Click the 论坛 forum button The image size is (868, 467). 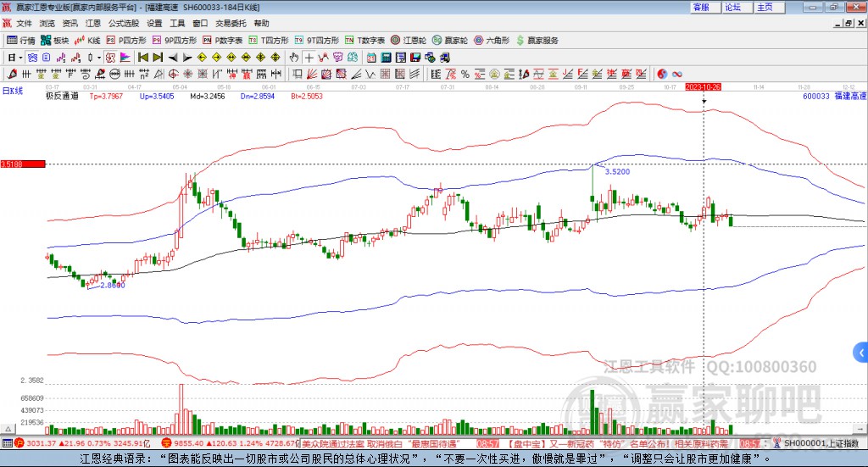[732, 7]
